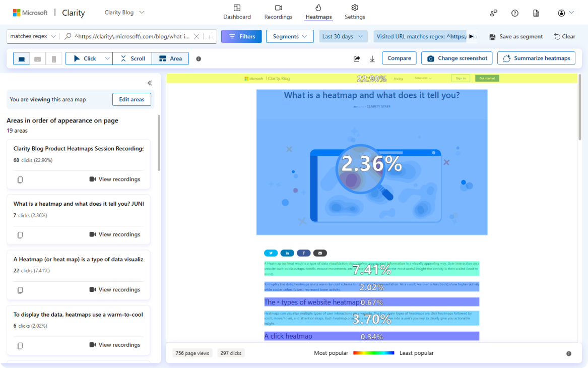The width and height of the screenshot is (588, 368).
Task: Open the help question mark icon
Action: pyautogui.click(x=514, y=13)
